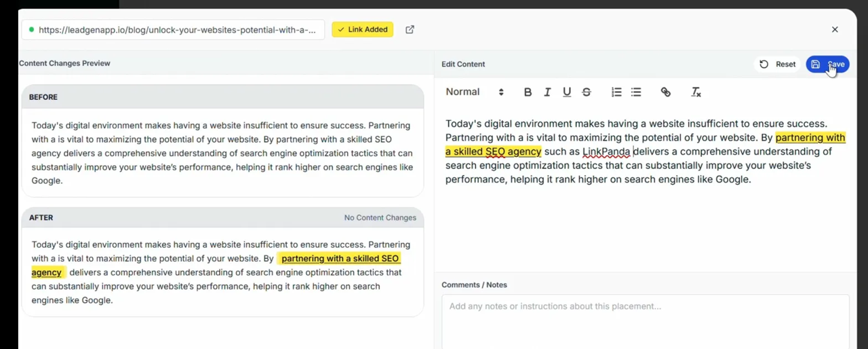Insert a numbered list

[616, 92]
